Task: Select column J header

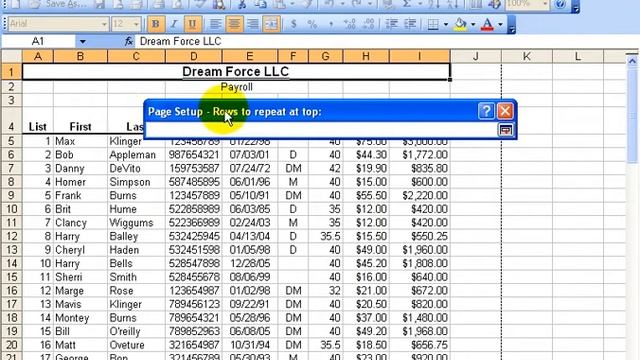Action: click(476, 56)
